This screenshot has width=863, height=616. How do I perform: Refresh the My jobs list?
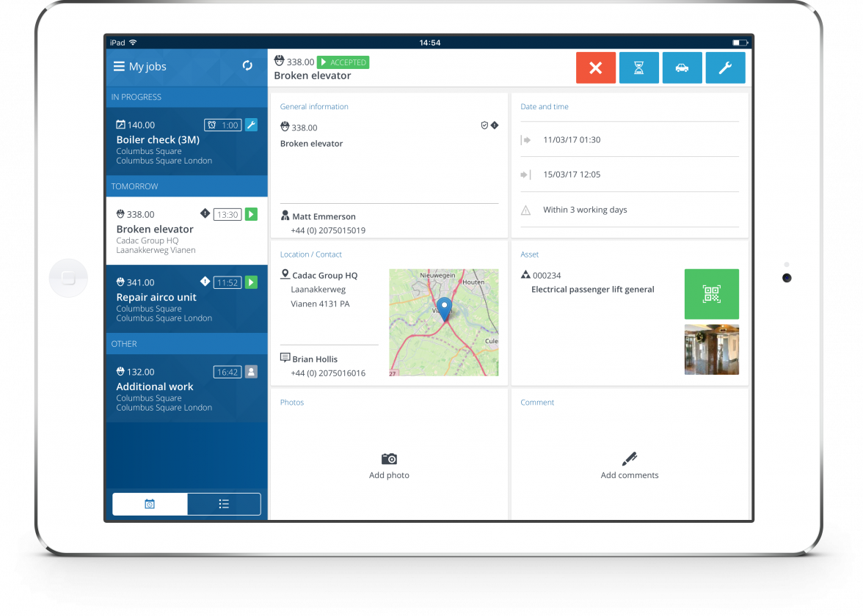point(247,66)
